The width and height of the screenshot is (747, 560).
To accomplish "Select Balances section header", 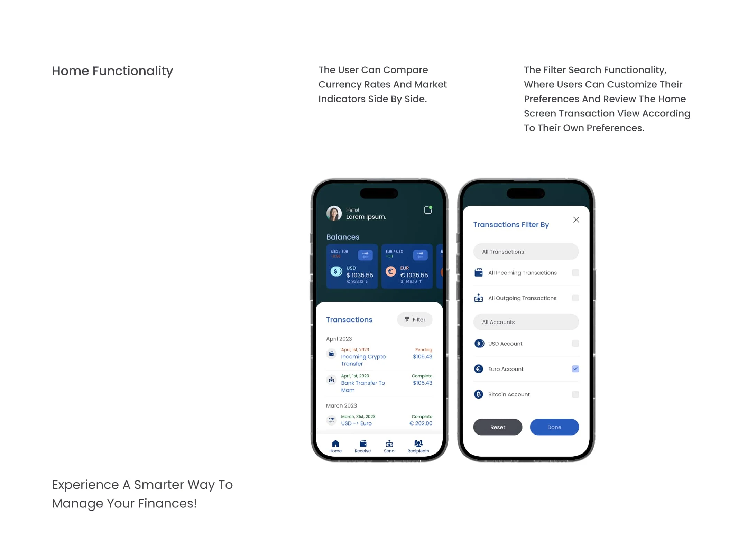I will [x=342, y=236].
